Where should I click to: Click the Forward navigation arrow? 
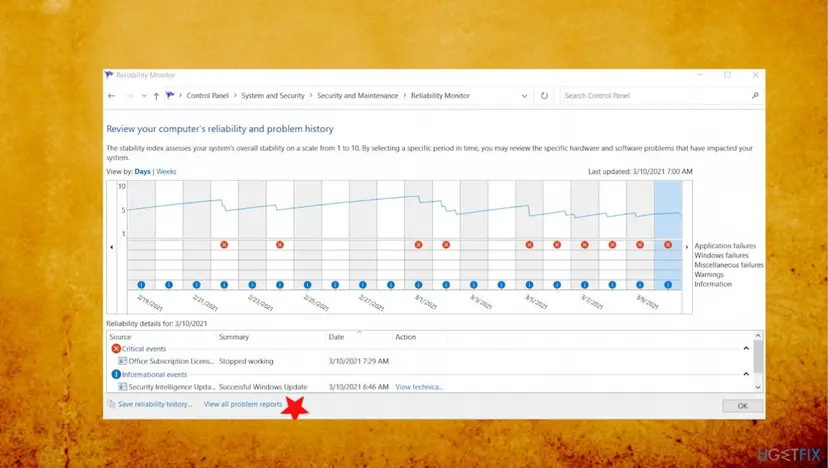129,96
